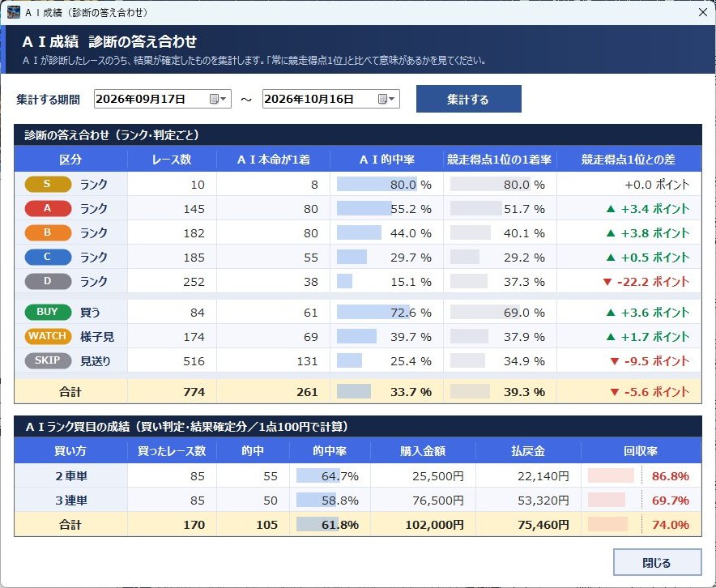
Task: Click the 競走得点1位との差 column header
Action: point(629,160)
